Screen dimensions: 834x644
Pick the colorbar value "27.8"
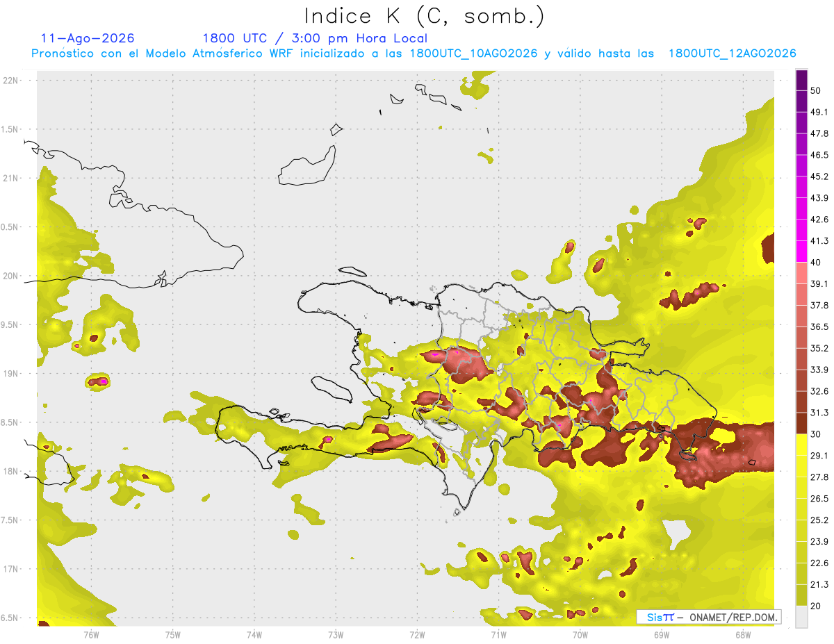pyautogui.click(x=819, y=477)
